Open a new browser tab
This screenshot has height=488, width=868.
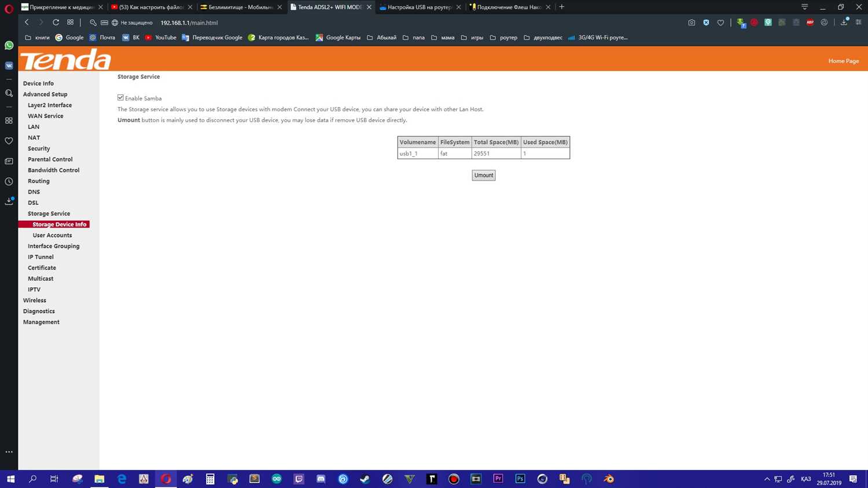point(561,7)
